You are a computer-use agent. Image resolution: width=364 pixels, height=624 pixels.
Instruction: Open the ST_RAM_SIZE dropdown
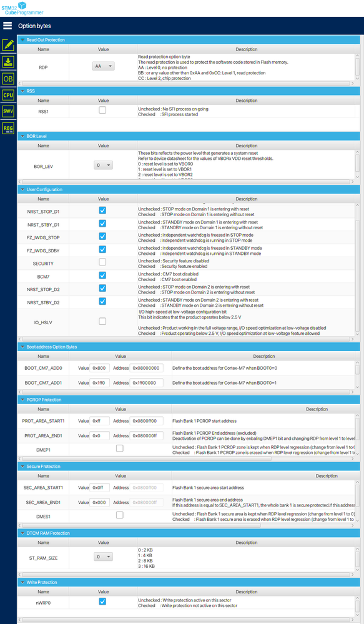[x=104, y=557]
